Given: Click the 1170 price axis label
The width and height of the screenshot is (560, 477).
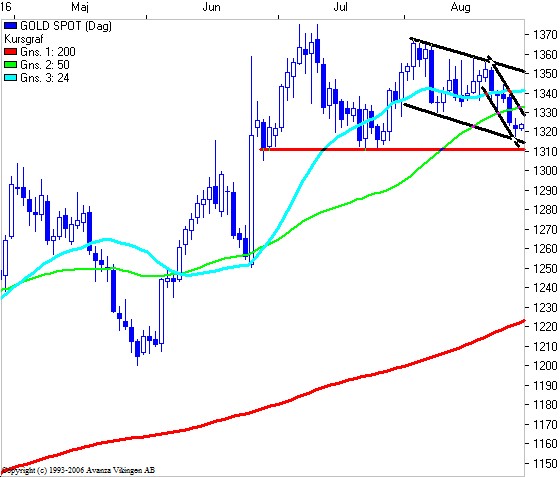Looking at the screenshot, I should (x=545, y=424).
